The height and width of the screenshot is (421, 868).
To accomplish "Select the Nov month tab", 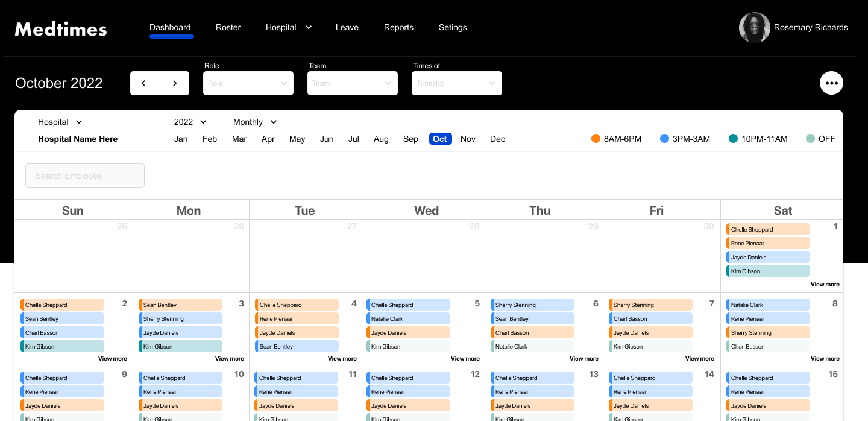I will pos(468,139).
